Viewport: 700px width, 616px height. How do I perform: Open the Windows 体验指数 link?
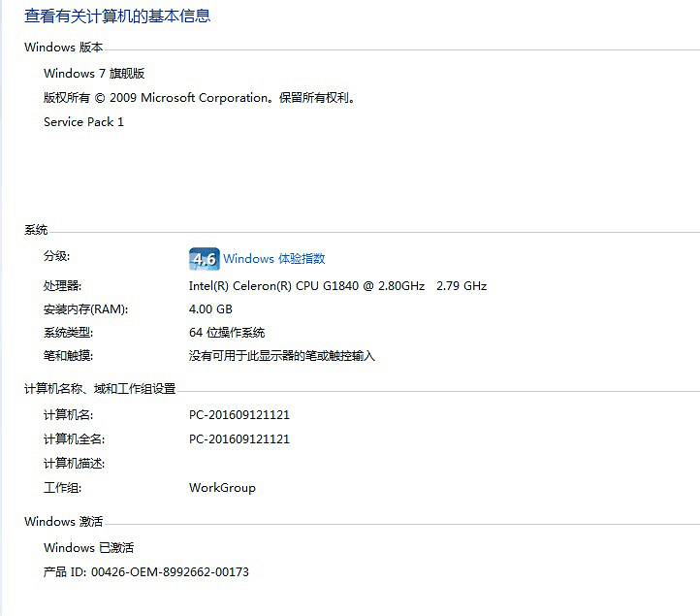click(x=274, y=259)
